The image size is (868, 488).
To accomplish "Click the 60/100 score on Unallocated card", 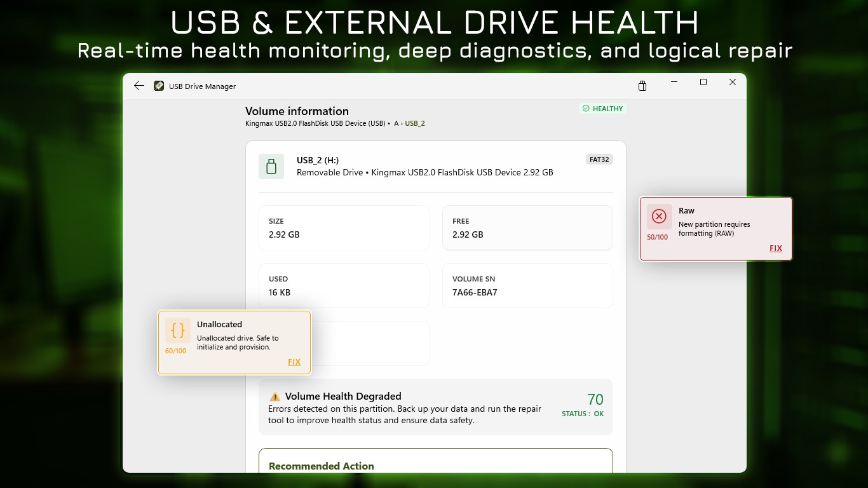I will [176, 351].
